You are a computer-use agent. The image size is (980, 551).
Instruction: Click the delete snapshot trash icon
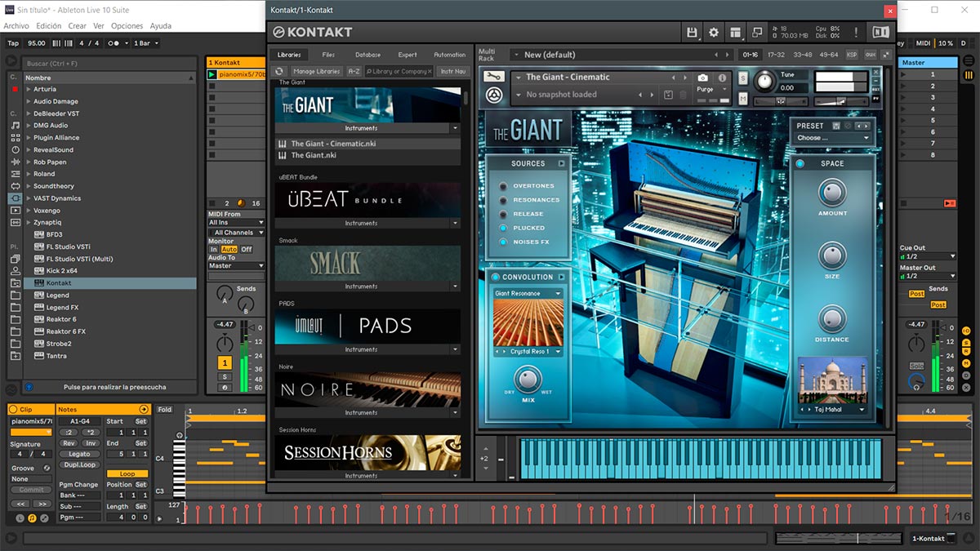[x=684, y=95]
